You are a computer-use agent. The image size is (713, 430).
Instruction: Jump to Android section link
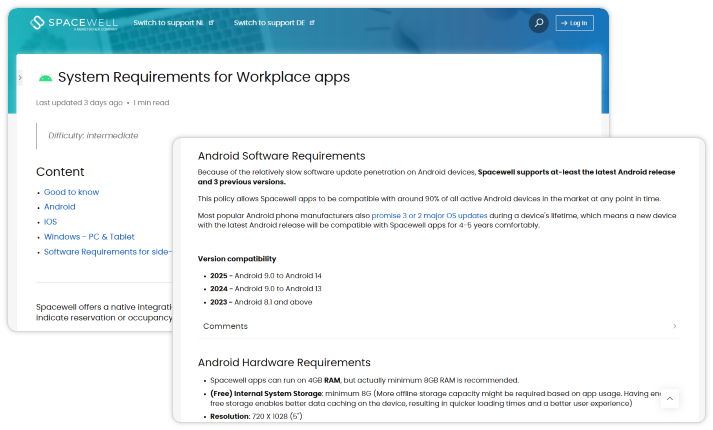pos(60,207)
